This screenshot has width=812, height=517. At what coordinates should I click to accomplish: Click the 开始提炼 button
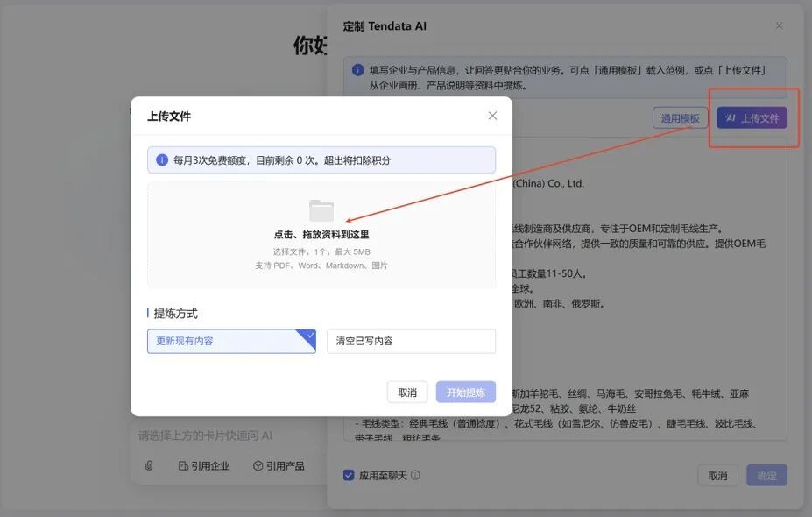465,393
